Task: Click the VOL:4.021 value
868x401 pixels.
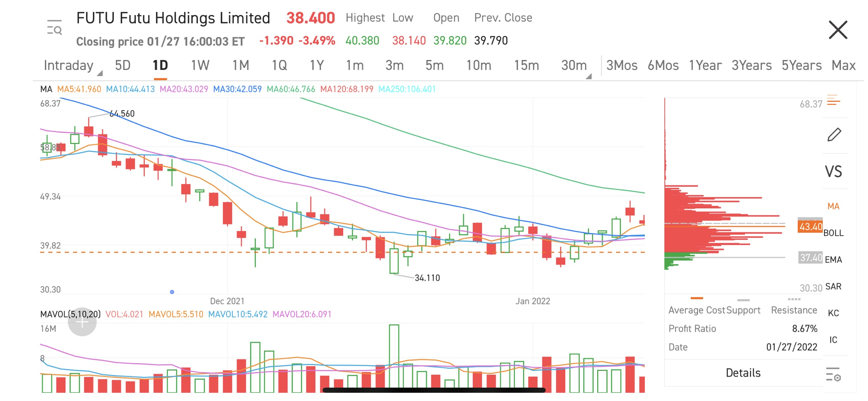Action: point(124,314)
